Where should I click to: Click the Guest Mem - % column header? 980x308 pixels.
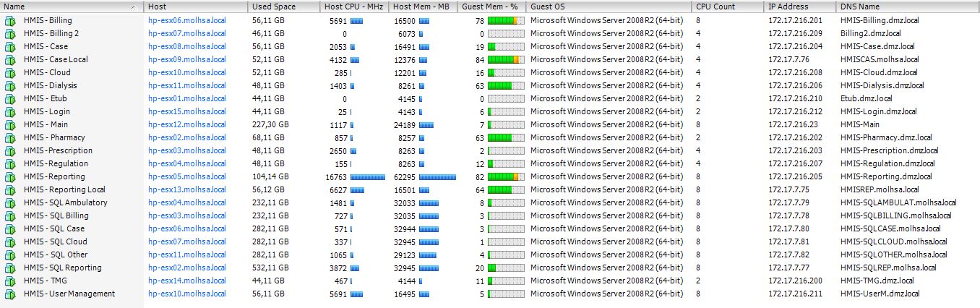[490, 7]
